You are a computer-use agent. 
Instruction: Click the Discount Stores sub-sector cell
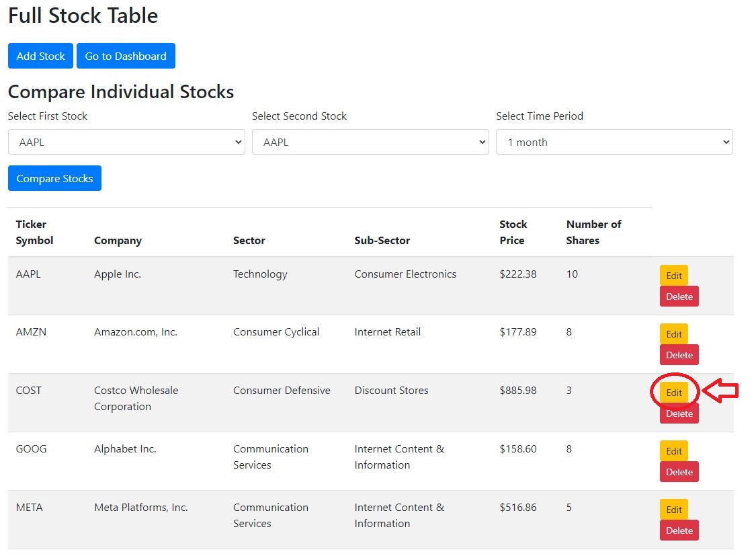(391, 390)
